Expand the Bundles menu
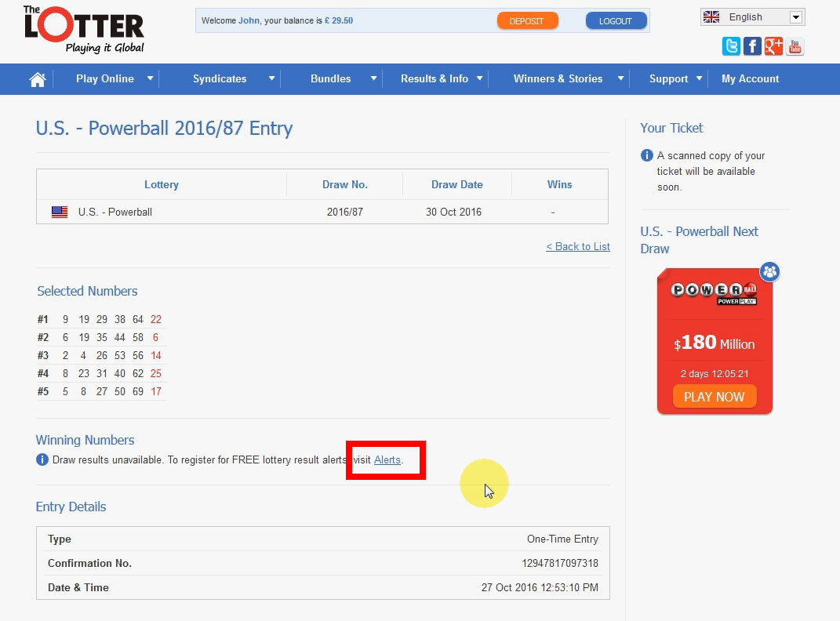The height and width of the screenshot is (621, 840). (x=331, y=79)
